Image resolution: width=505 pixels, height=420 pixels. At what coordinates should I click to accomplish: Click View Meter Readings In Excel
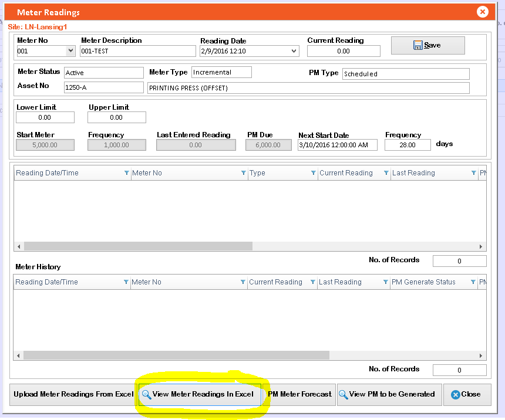click(200, 394)
